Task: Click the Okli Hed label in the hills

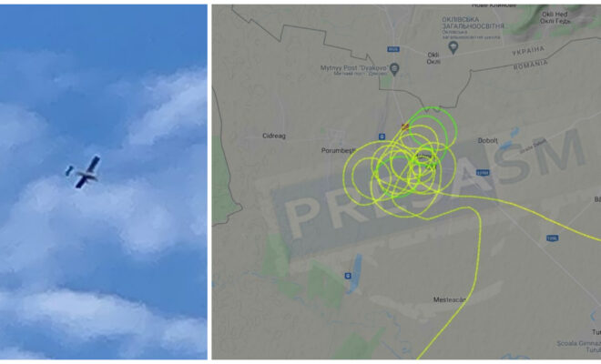Action: [x=555, y=17]
